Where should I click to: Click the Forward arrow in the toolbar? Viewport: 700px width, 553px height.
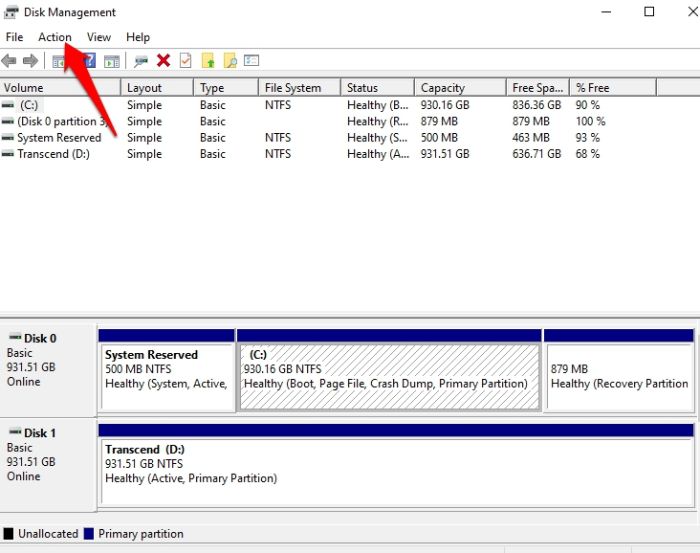click(x=30, y=61)
